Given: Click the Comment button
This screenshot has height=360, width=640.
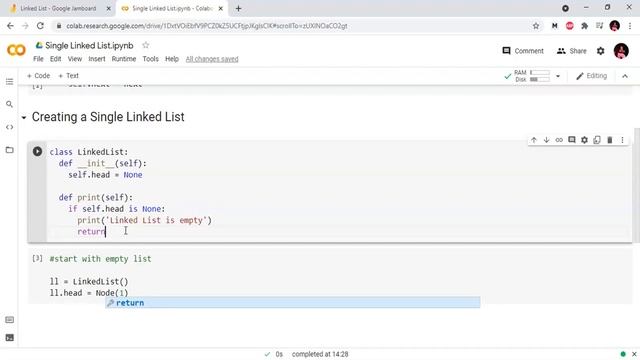Looking at the screenshot, I should pos(523,51).
